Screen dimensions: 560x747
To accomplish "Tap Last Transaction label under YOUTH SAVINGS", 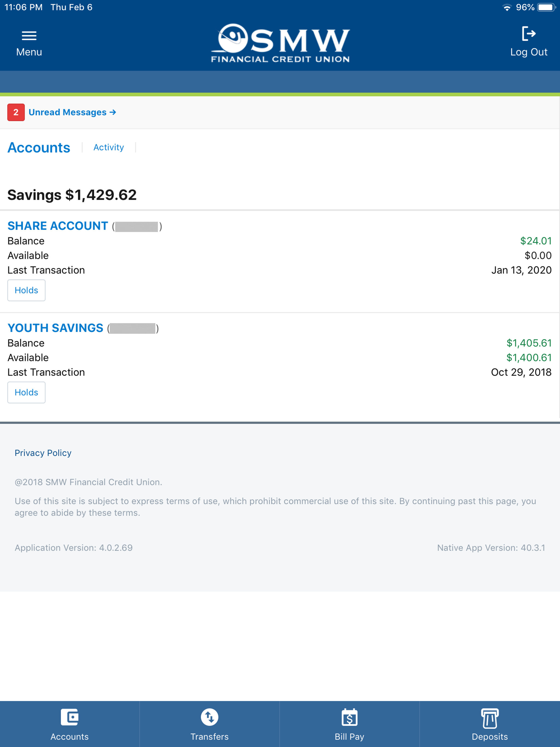I will 46,372.
